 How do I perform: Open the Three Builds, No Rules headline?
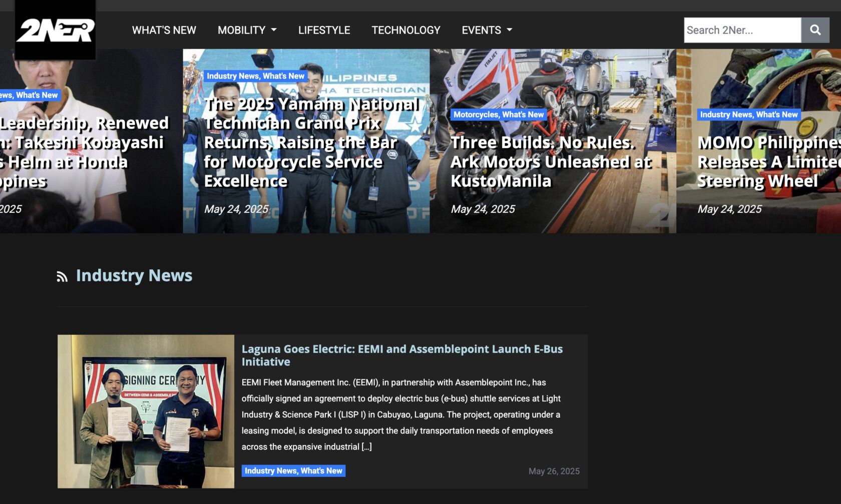click(x=551, y=162)
